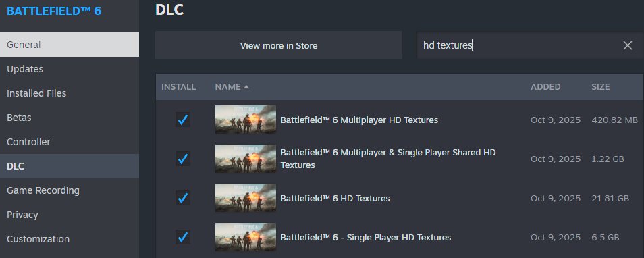Go to Installed Files section
Image resolution: width=644 pixels, height=258 pixels.
tap(70, 93)
